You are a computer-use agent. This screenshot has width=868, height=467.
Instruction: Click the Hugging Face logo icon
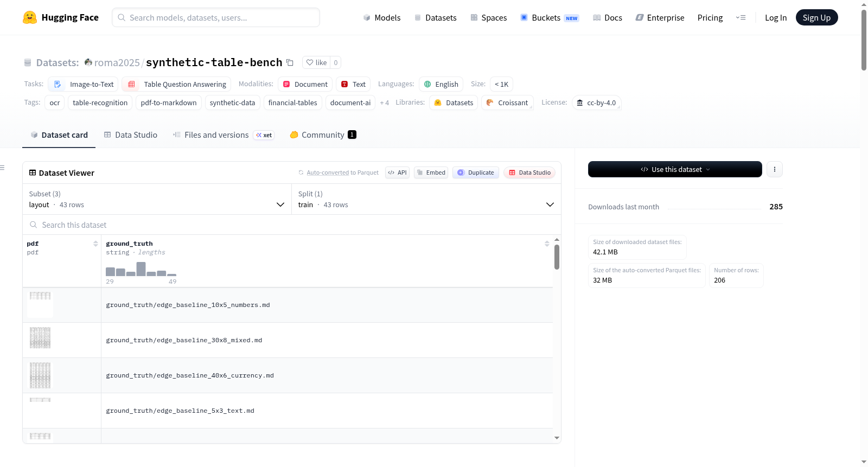click(x=30, y=17)
